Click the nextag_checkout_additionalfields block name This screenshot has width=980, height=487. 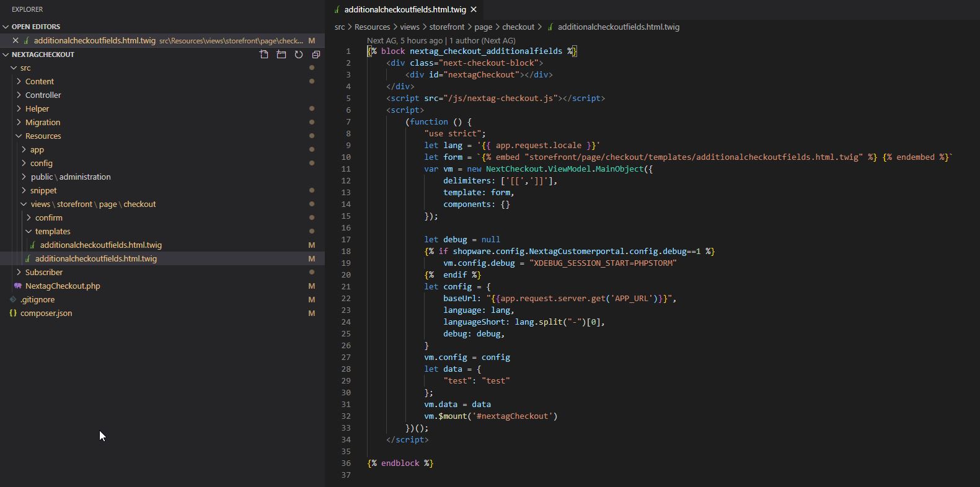(486, 51)
